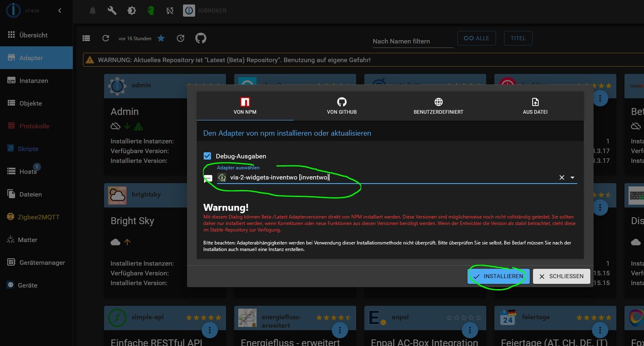Viewport: 644px width, 346px height.
Task: Click the INSTALLIEREN button
Action: [498, 276]
